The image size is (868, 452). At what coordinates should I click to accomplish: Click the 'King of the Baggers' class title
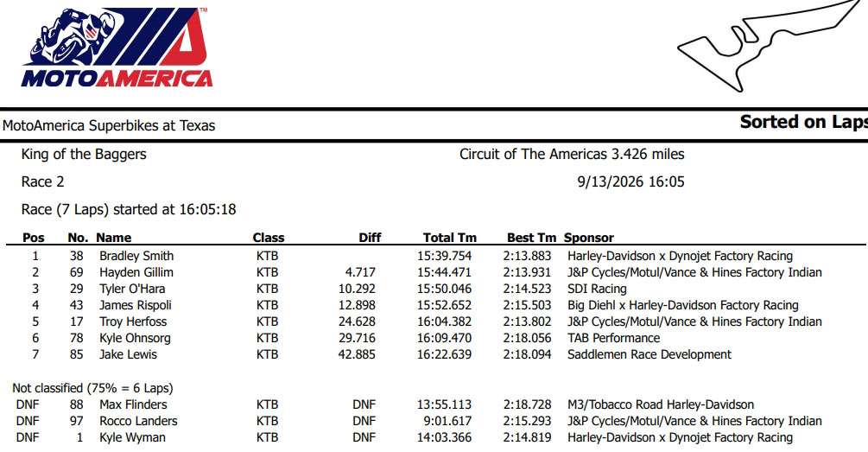pos(84,154)
